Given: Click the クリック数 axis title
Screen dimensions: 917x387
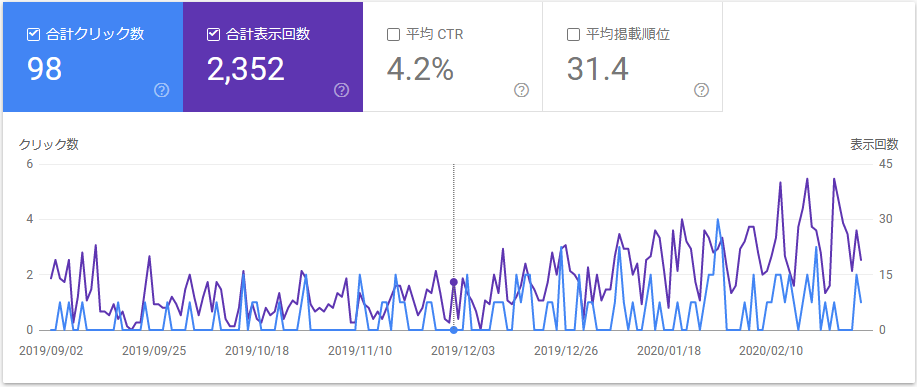Looking at the screenshot, I should pos(49,144).
